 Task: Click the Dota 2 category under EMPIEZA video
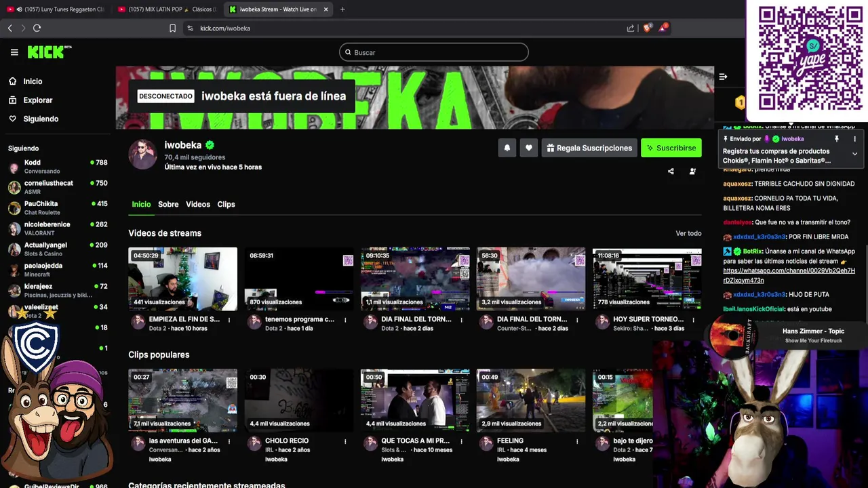pos(157,329)
